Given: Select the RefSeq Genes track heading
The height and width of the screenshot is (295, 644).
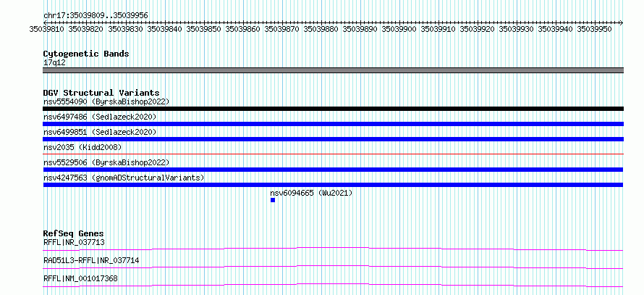Looking at the screenshot, I should pyautogui.click(x=74, y=233).
